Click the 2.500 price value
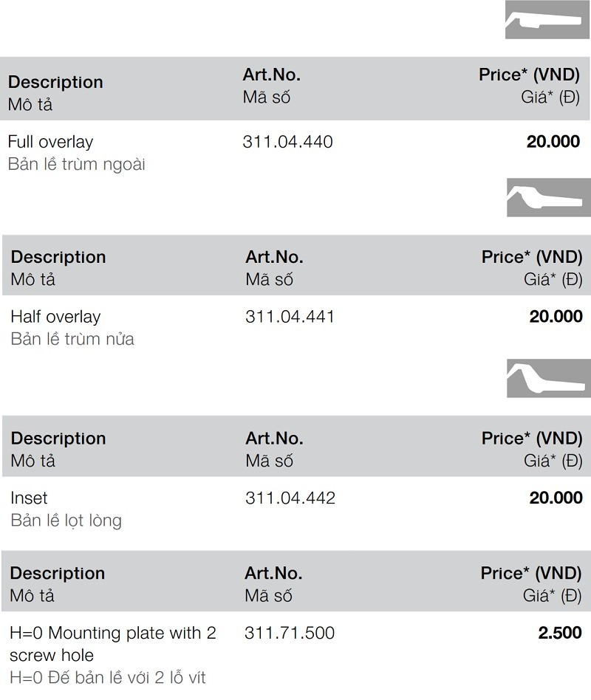The image size is (591, 700). click(559, 633)
